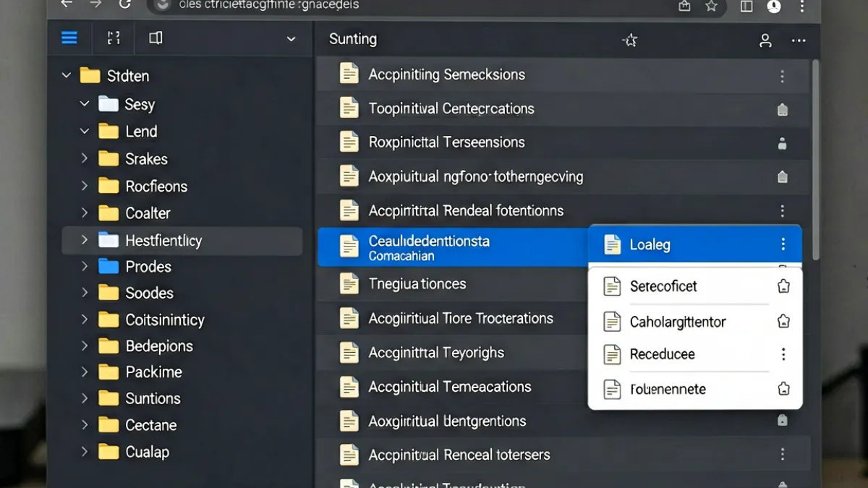Toggle the split panel icon in sidebar header
Viewport: 868px width, 488px height.
(156, 38)
